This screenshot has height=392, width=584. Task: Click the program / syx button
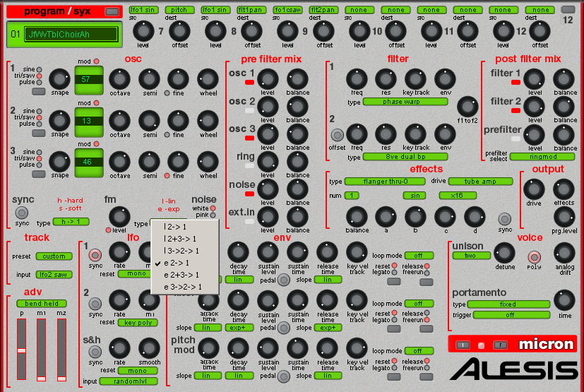pos(112,11)
